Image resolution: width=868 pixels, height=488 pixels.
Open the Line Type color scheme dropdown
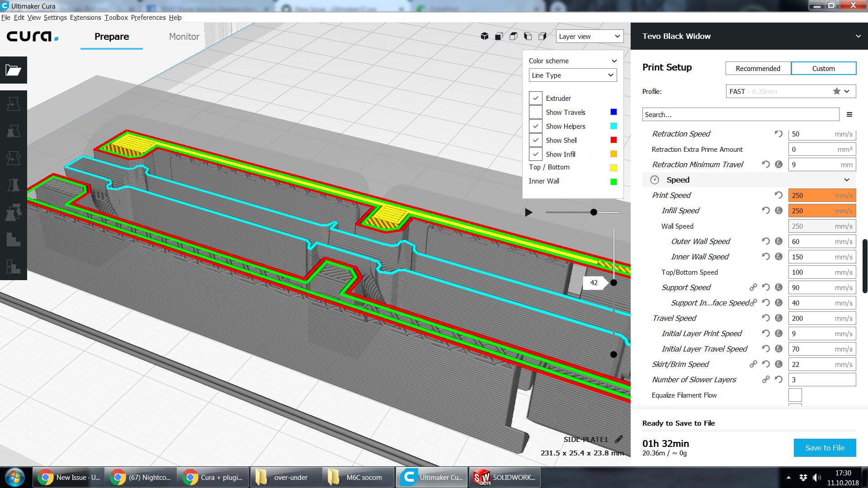pyautogui.click(x=573, y=75)
